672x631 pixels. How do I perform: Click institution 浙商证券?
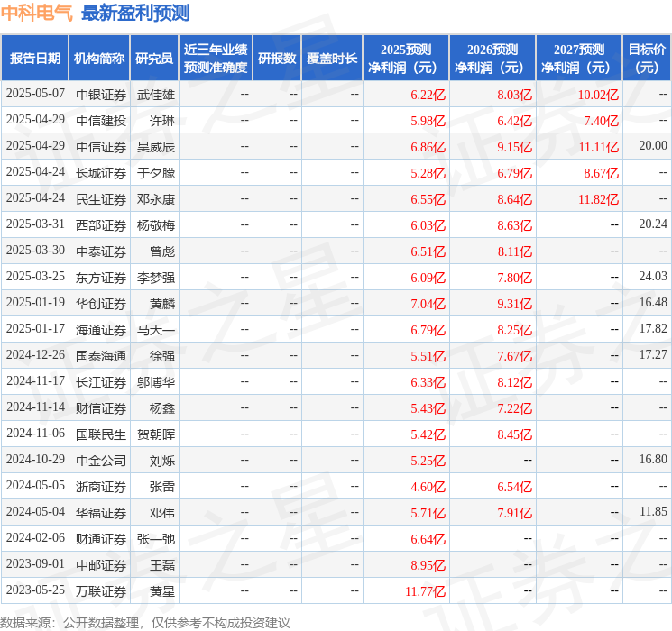click(x=101, y=487)
